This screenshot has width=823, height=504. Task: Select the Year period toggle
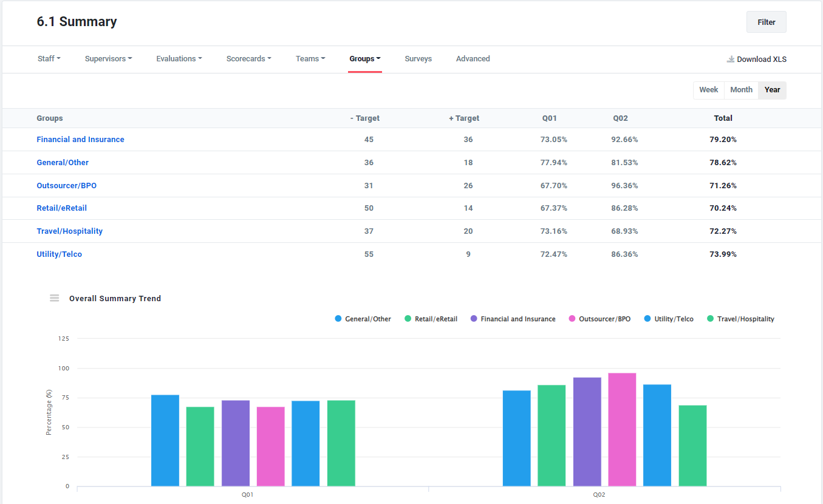point(772,89)
